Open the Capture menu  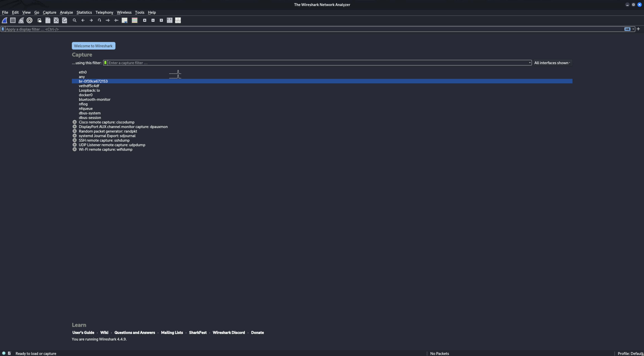click(x=50, y=12)
